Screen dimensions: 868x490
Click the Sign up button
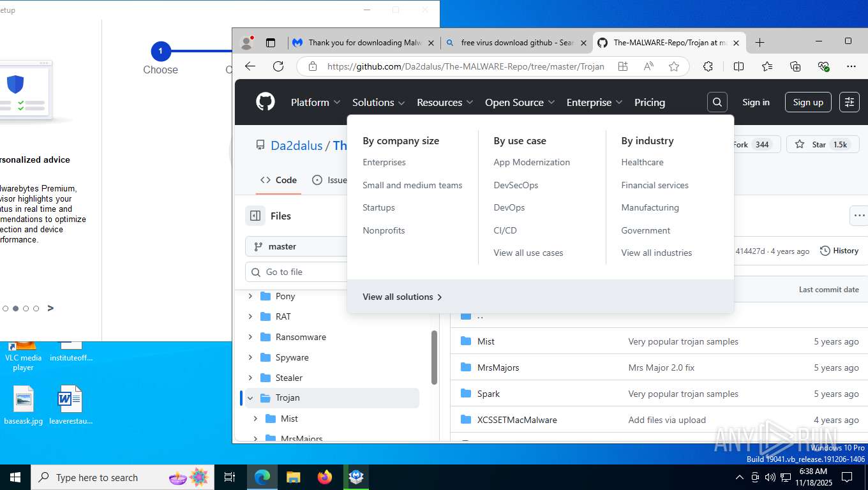(x=808, y=102)
